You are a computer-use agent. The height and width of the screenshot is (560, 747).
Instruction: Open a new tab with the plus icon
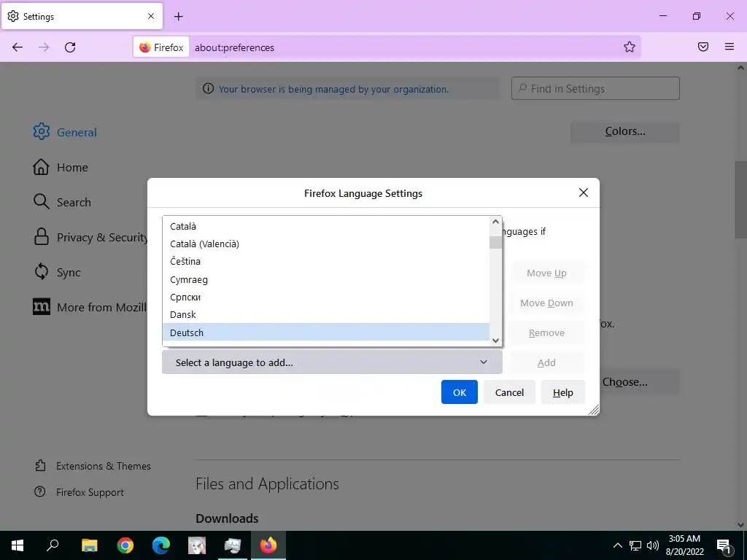click(x=178, y=17)
